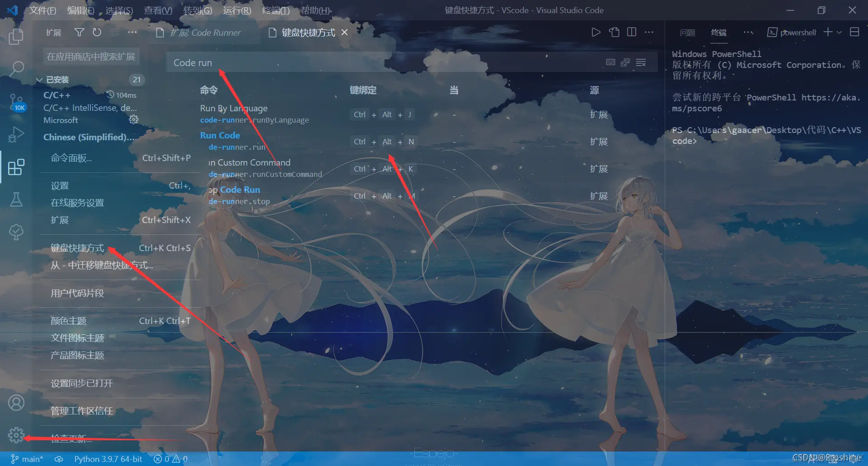Switch to the 终端 panel tab
Screen dimensions: 868x466
[718, 33]
